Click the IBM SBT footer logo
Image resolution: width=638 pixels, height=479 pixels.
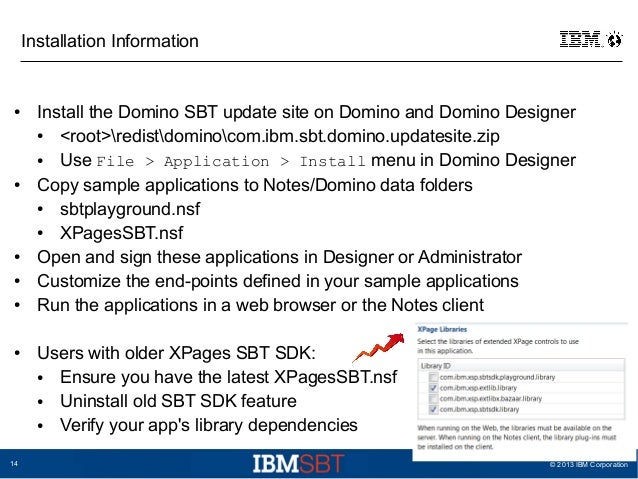pyautogui.click(x=299, y=464)
